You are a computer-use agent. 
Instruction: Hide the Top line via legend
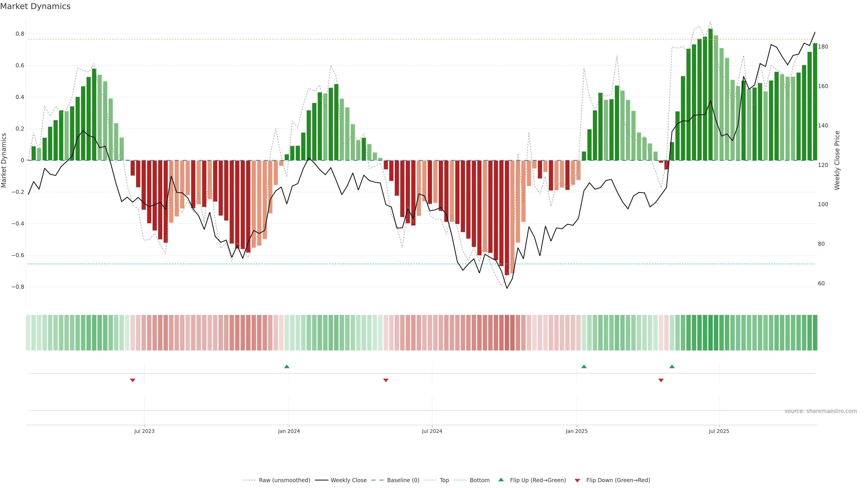[x=444, y=480]
